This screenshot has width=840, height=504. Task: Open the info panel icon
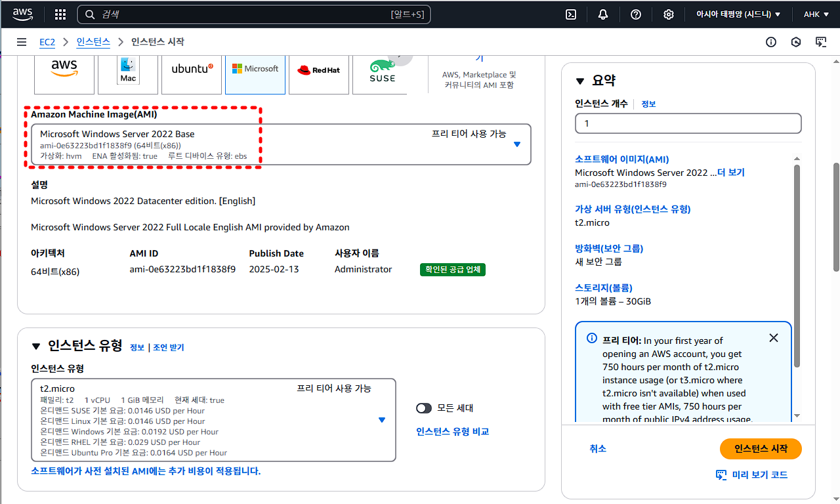[x=771, y=42]
